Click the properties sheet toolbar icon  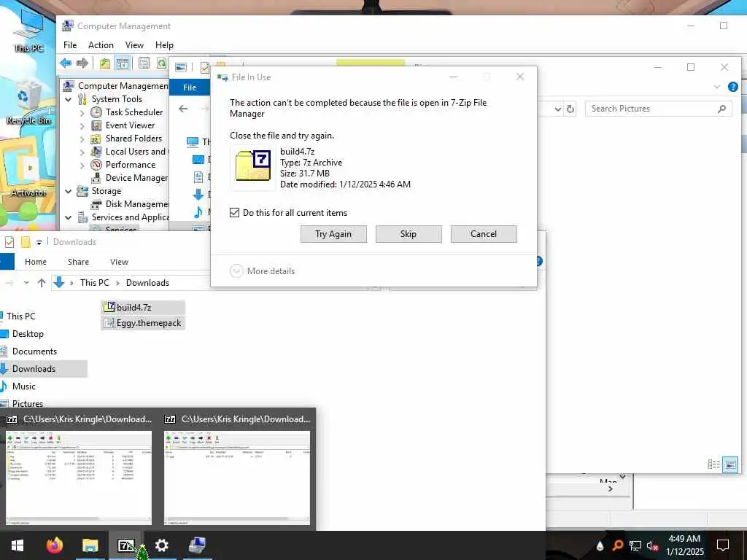click(144, 63)
